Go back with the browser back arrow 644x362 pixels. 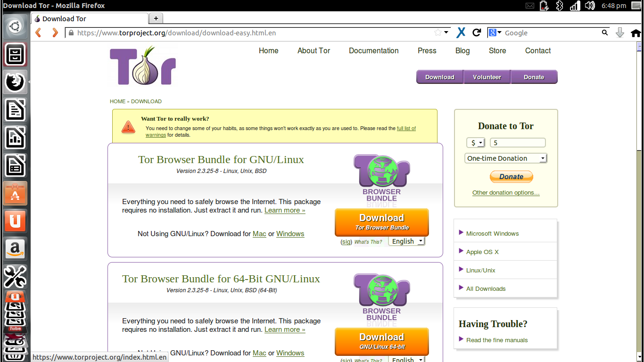tap(39, 33)
